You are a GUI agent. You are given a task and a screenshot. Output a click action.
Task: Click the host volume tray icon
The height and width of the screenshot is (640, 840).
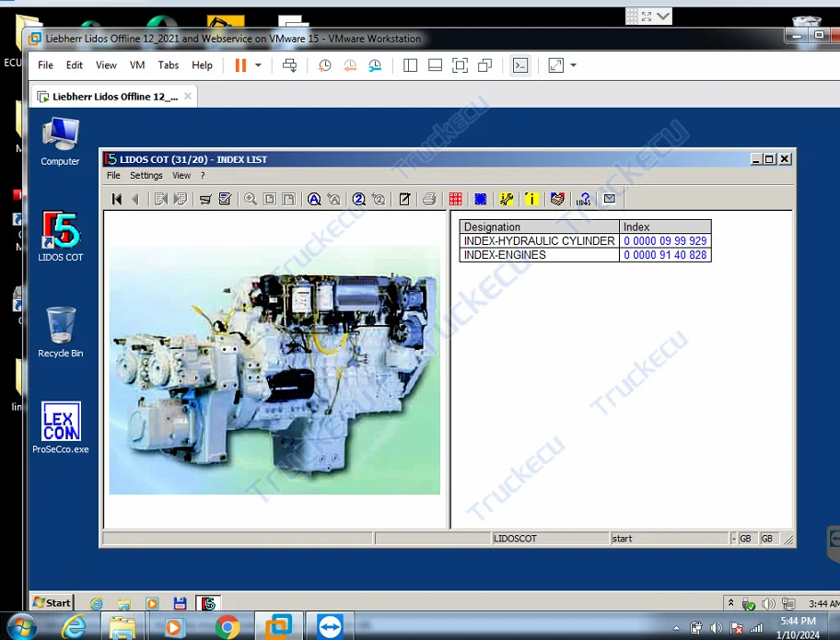[x=716, y=628]
